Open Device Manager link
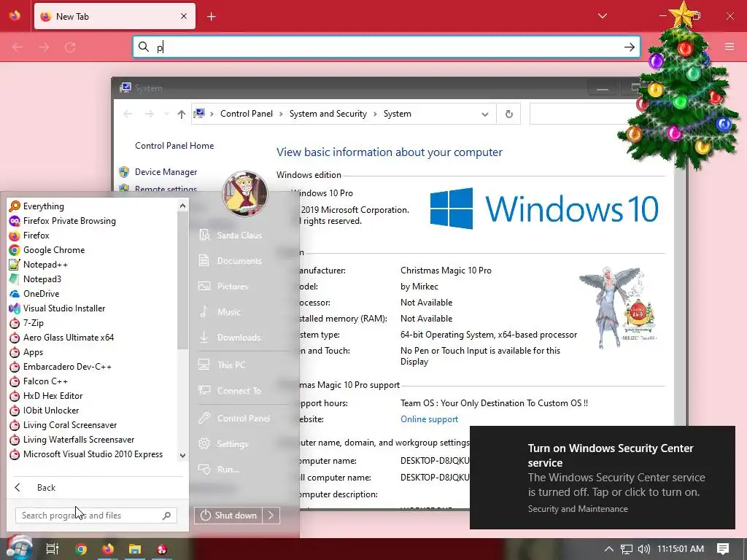Viewport: 747px width, 560px height. click(166, 172)
